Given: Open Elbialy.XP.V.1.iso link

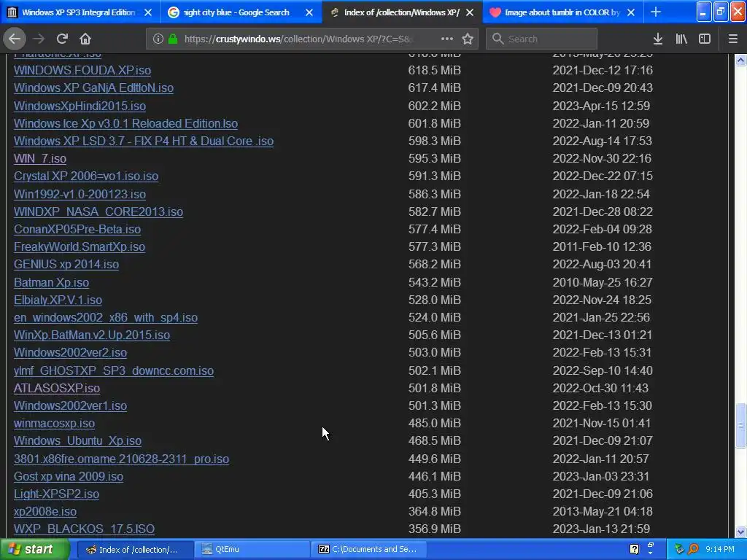Looking at the screenshot, I should tap(58, 300).
